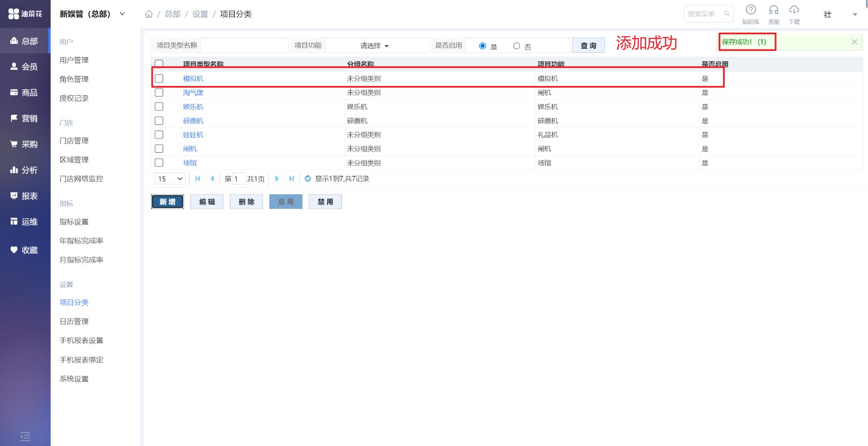
Task: Open the home breadcrumb icon
Action: point(149,14)
